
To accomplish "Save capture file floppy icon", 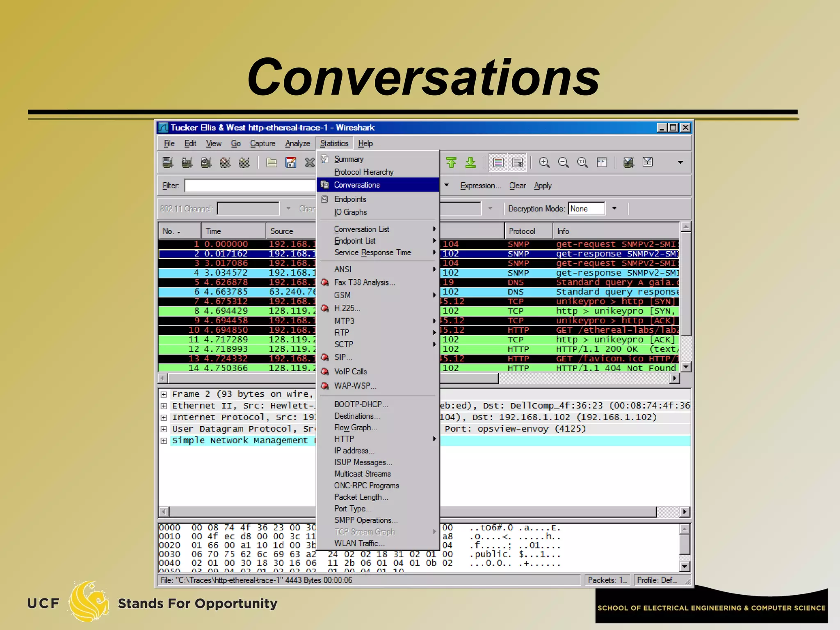I will pyautogui.click(x=291, y=163).
